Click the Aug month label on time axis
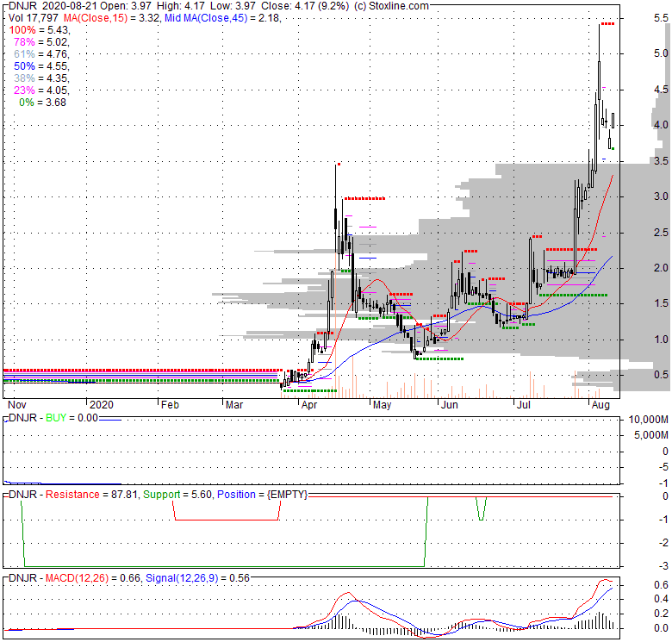 point(600,405)
